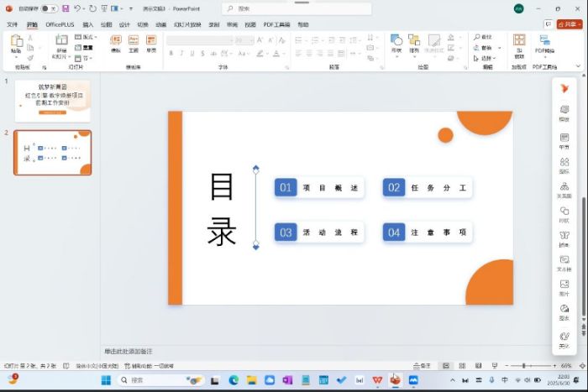Switch to the OfficePLUS tab
The width and height of the screenshot is (588, 392).
click(x=60, y=24)
